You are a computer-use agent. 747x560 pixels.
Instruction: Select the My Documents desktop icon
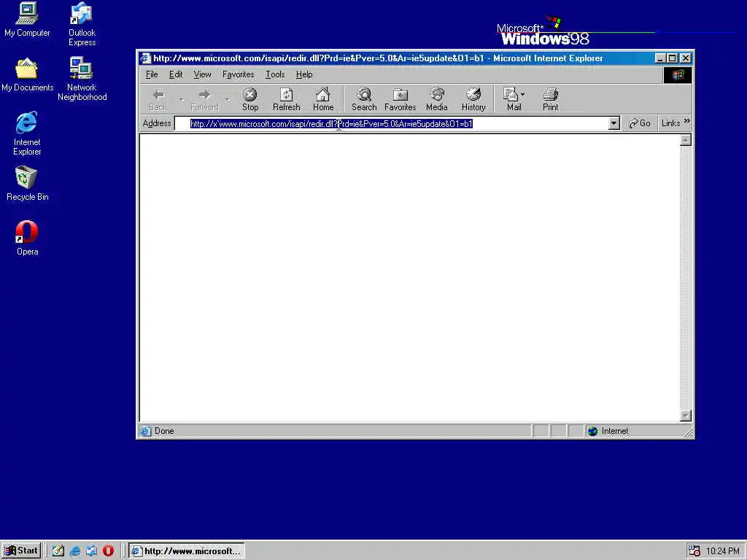pyautogui.click(x=27, y=75)
